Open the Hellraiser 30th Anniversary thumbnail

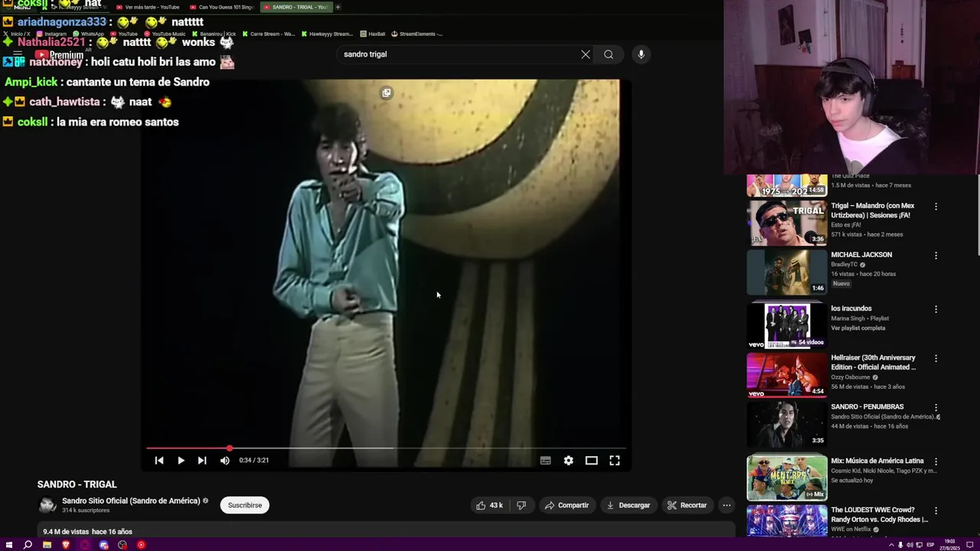[x=787, y=375]
